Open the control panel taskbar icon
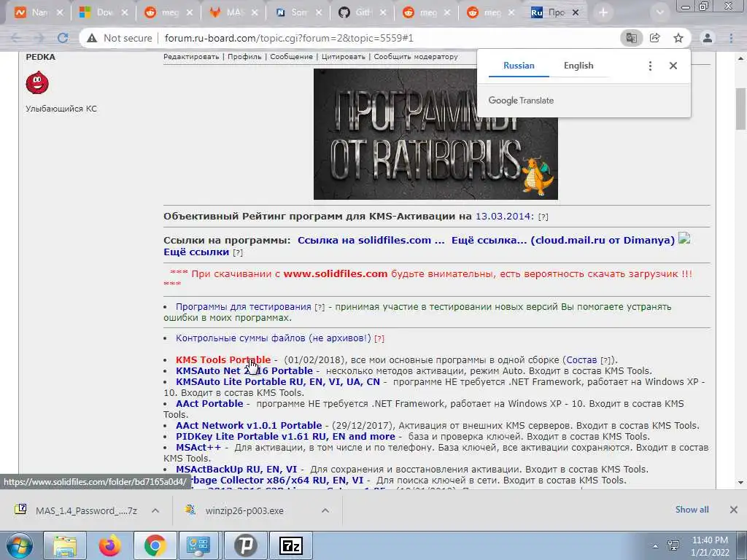The image size is (747, 560). click(x=200, y=545)
